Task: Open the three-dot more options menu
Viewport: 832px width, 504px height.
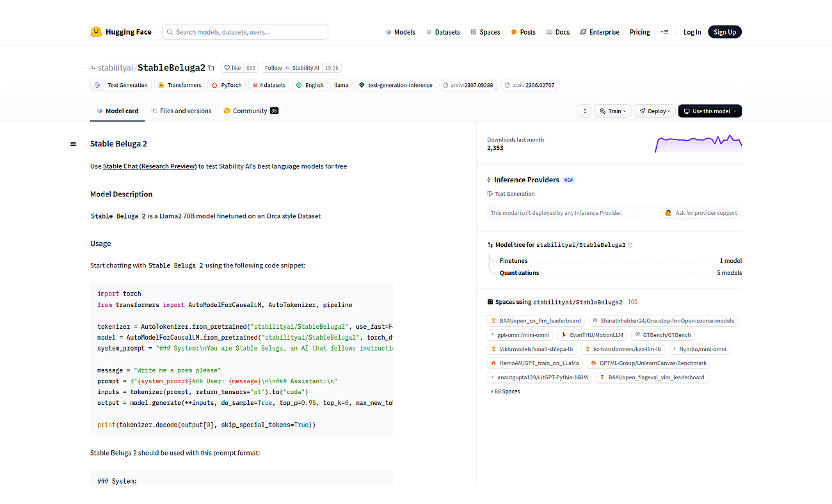Action: (x=584, y=111)
